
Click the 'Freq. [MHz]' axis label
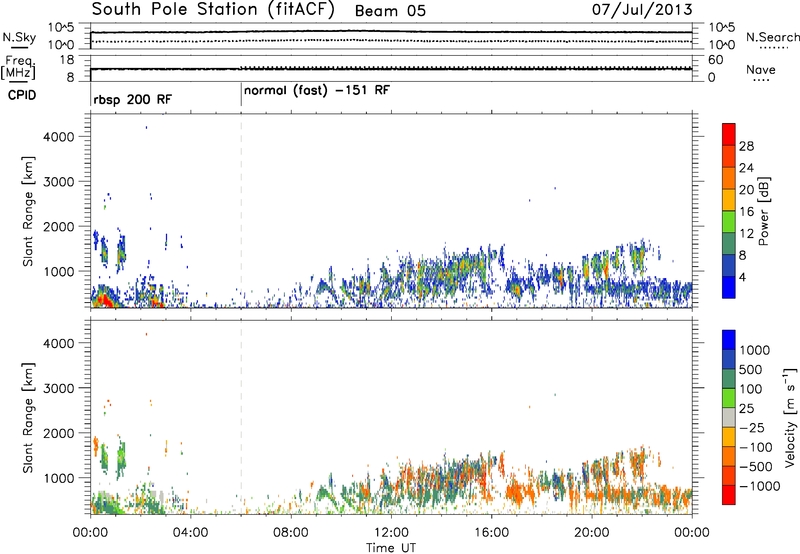[x=19, y=68]
